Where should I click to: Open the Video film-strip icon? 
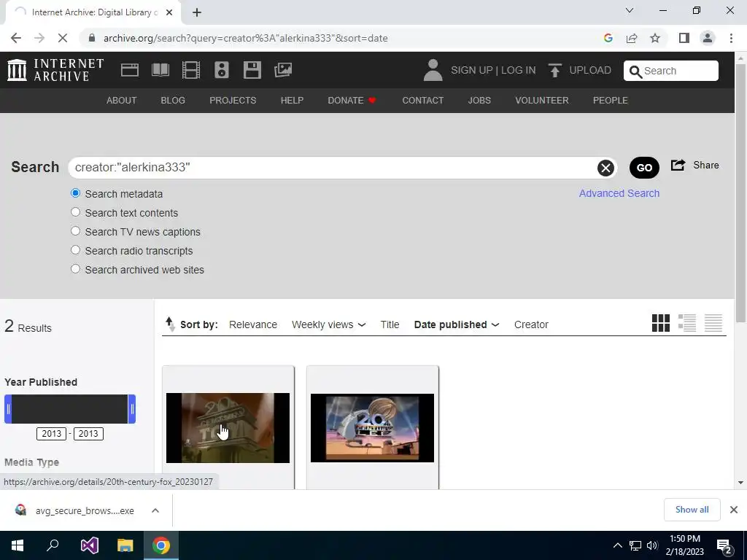point(191,70)
